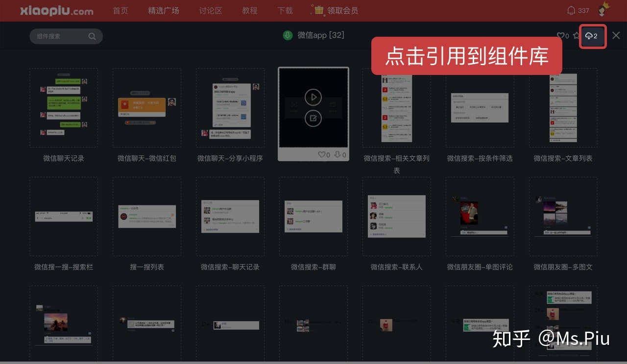The width and height of the screenshot is (627, 364).
Task: Click the download arrow count on hovered card
Action: click(x=340, y=155)
